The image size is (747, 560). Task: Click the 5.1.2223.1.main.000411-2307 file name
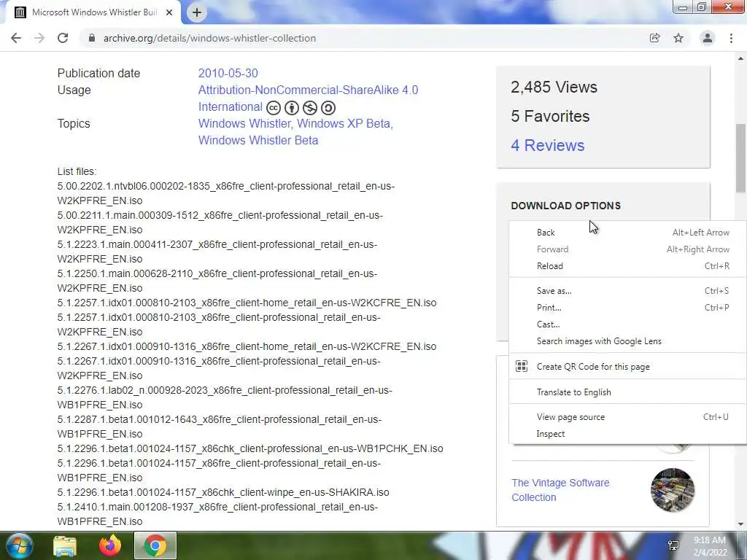pyautogui.click(x=217, y=252)
